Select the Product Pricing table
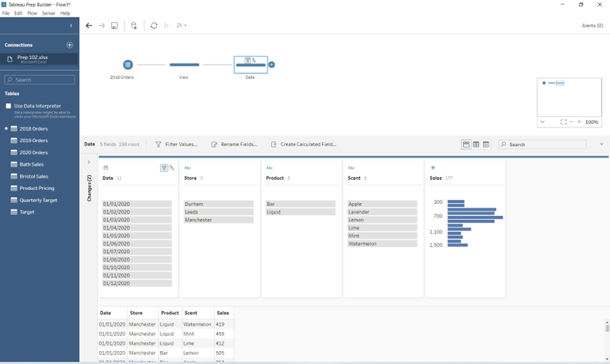610x364 pixels. tap(36, 188)
